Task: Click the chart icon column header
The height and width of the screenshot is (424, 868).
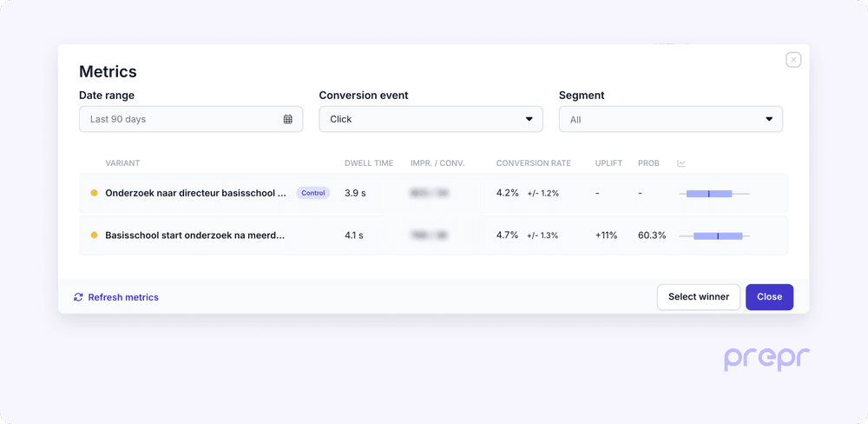Action: [x=681, y=163]
